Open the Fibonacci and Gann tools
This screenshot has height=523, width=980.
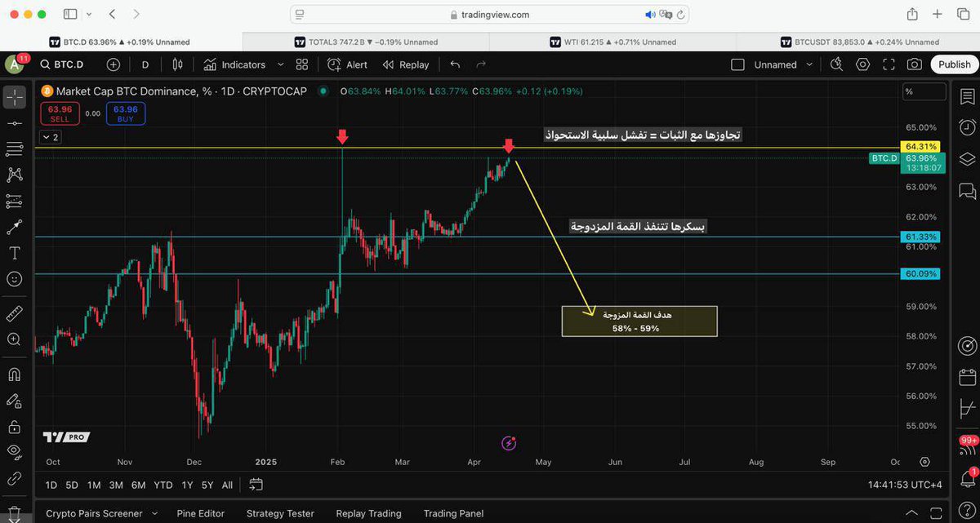(x=14, y=148)
